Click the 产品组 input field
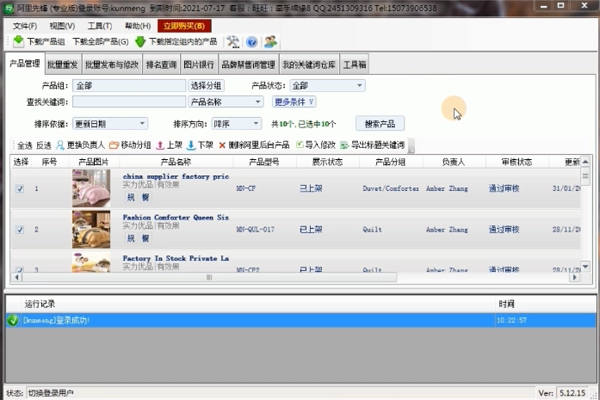This screenshot has height=400, width=600. click(x=129, y=86)
